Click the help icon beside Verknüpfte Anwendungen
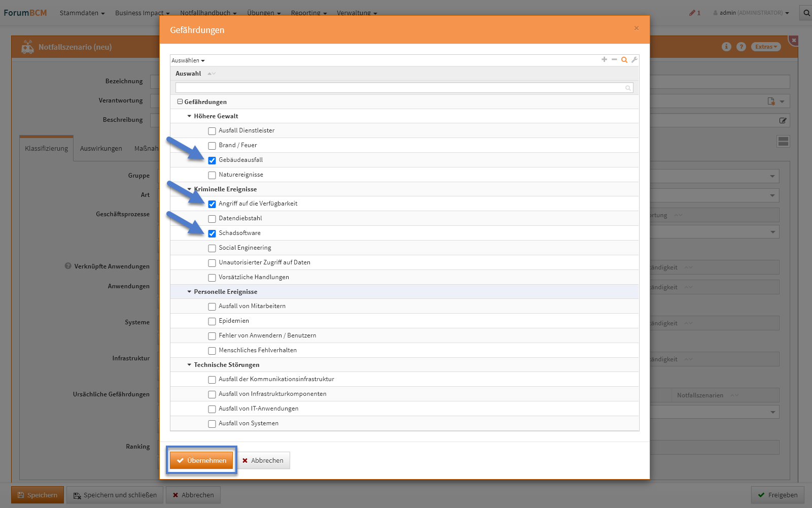The height and width of the screenshot is (508, 812). coord(68,266)
